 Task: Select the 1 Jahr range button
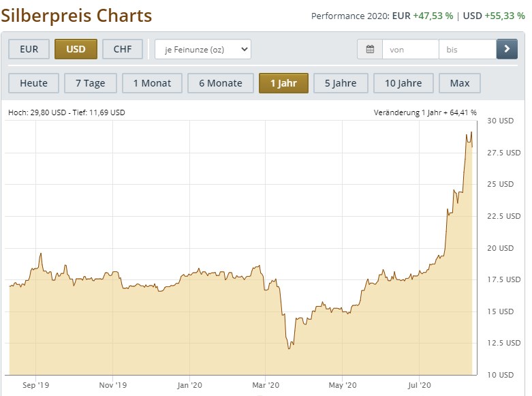(283, 83)
